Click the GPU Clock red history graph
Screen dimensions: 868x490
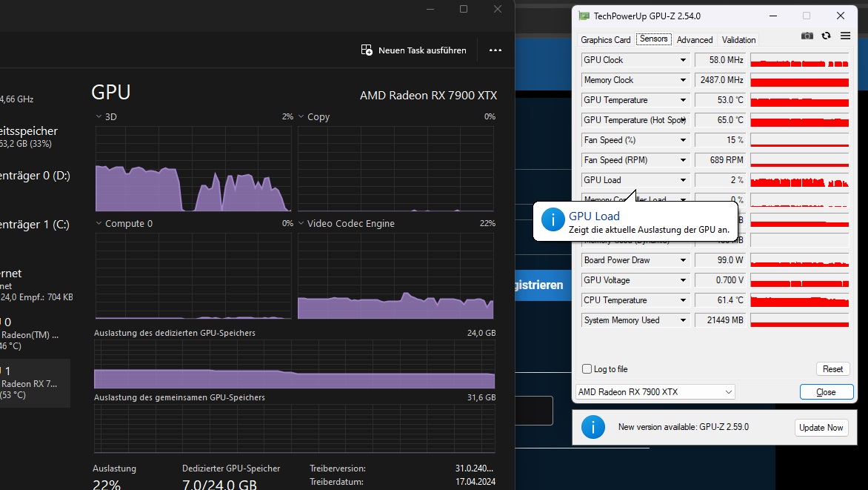(799, 60)
